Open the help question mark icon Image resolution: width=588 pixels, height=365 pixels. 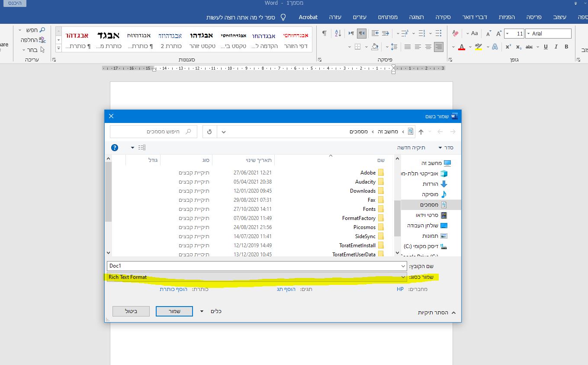click(x=115, y=148)
